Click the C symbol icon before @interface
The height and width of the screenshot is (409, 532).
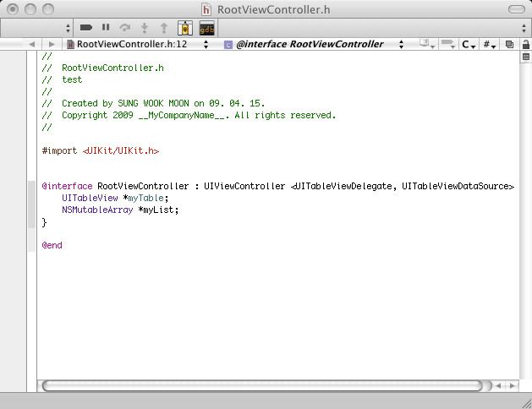pos(228,45)
